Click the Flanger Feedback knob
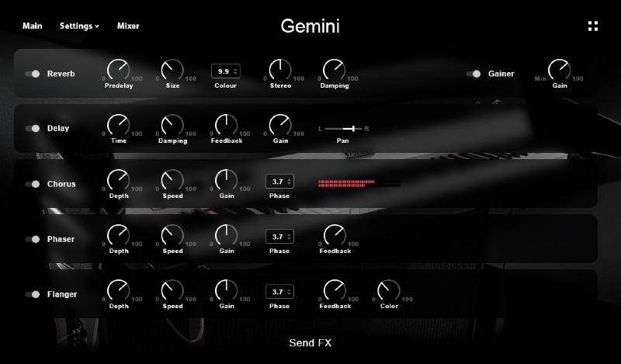621x364 pixels. tap(335, 290)
